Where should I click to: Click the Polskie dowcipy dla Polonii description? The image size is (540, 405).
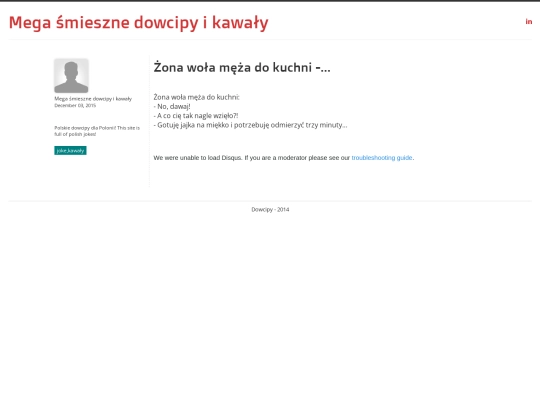tap(97, 131)
